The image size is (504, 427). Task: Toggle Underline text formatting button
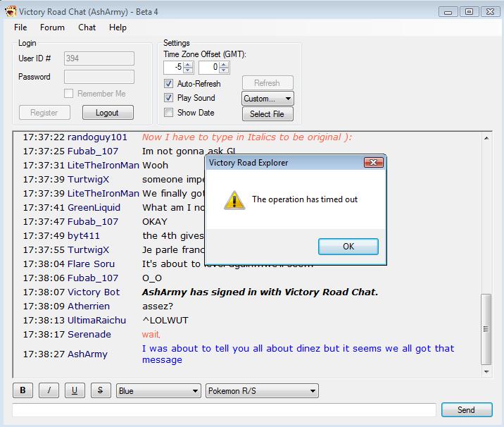[x=75, y=390]
